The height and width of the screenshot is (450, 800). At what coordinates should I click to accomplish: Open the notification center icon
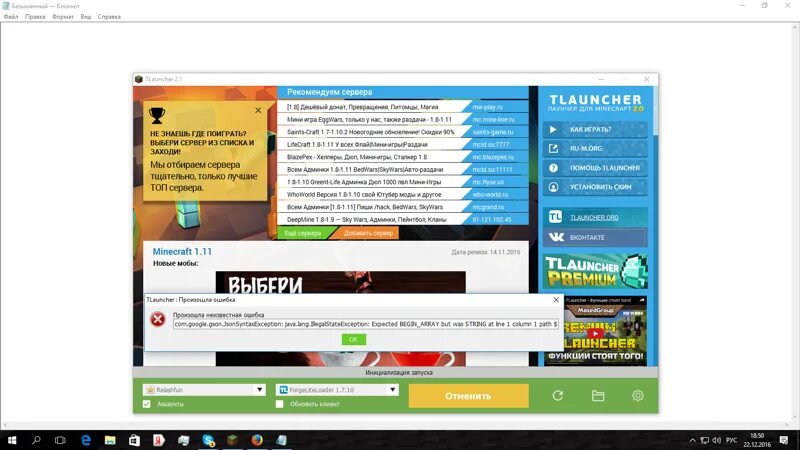(784, 440)
